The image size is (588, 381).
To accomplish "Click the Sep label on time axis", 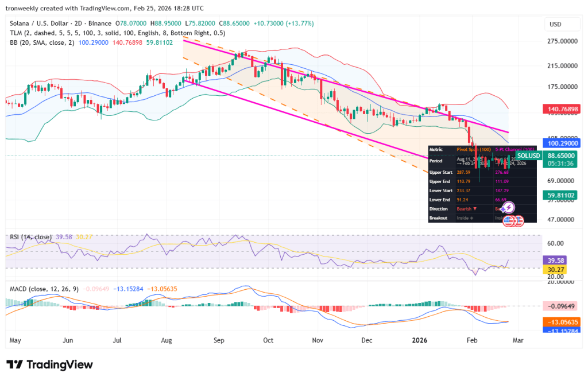I will pos(219,340).
